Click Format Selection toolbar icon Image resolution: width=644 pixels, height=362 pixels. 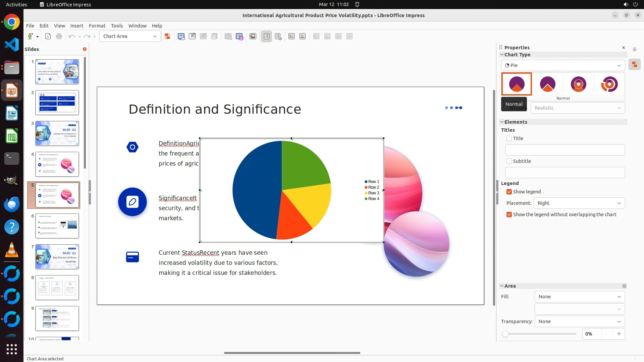tap(167, 37)
